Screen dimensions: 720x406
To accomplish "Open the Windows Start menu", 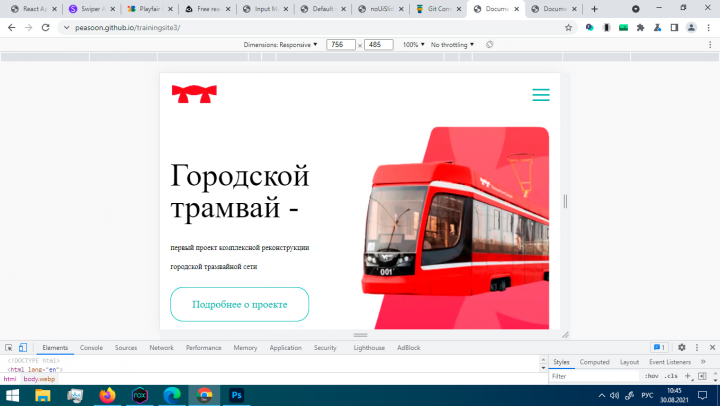I will 12,395.
